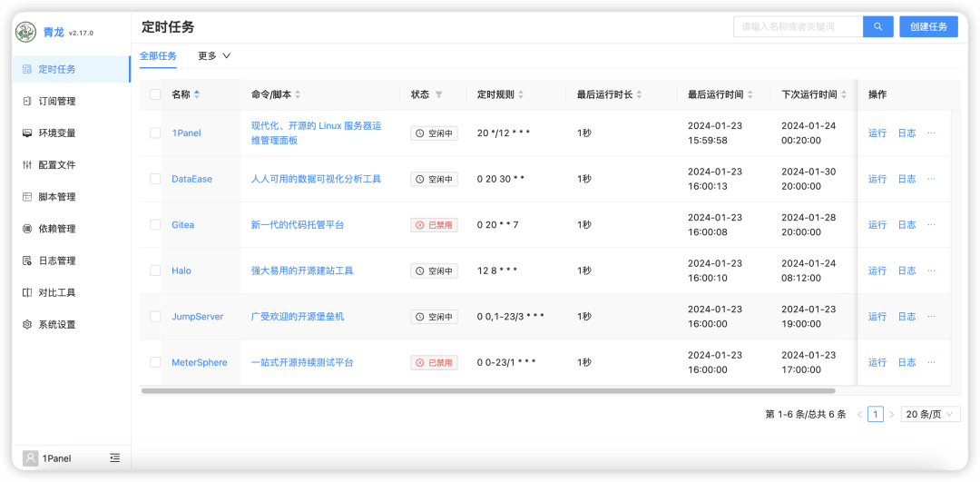Click the blue search magnifier button
Image resolution: width=980 pixels, height=482 pixels.
tap(878, 27)
